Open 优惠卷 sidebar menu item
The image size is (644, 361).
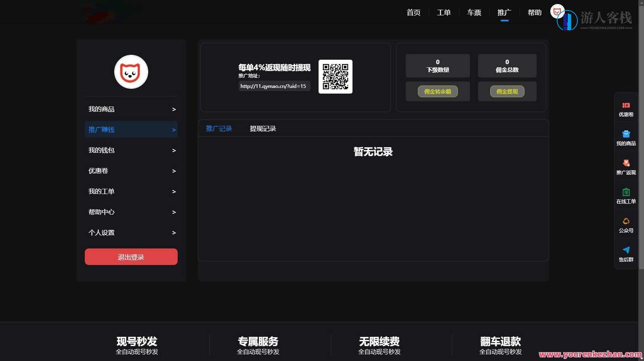131,171
